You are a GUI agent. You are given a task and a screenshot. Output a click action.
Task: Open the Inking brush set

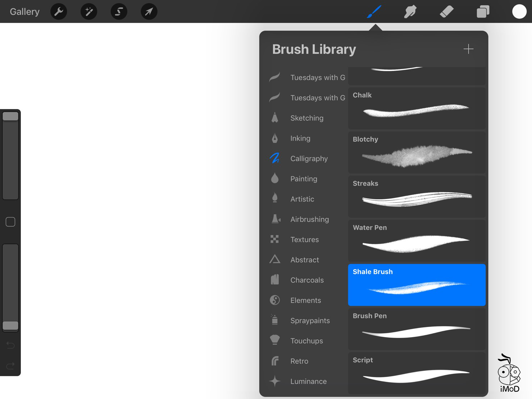pos(300,138)
